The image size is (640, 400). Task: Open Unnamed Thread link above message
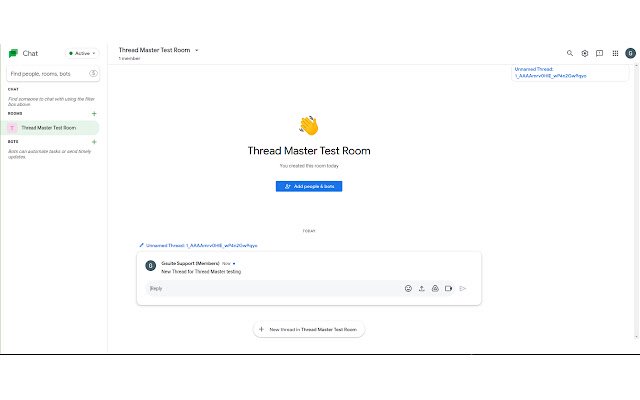(x=202, y=245)
